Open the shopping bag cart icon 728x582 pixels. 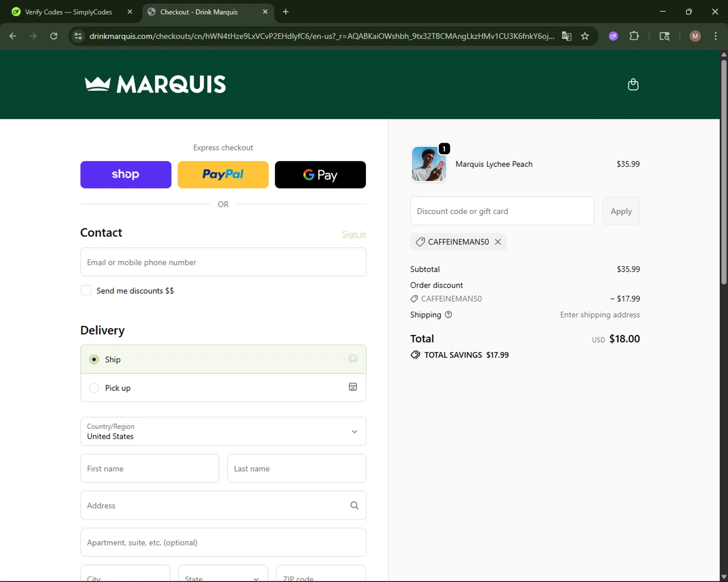633,84
